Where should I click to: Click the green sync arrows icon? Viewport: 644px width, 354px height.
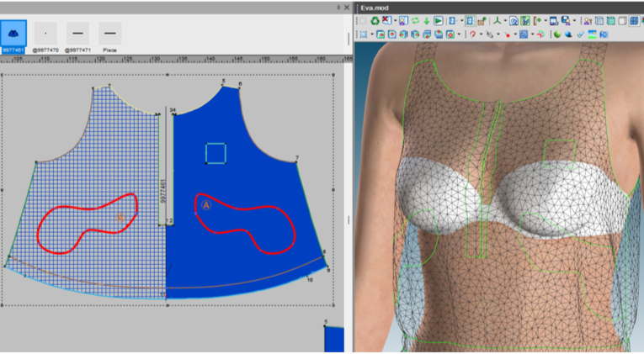click(x=415, y=20)
